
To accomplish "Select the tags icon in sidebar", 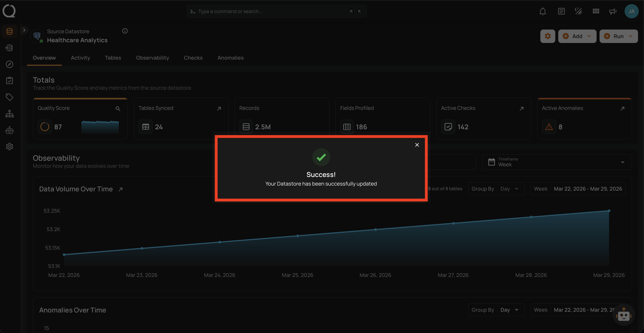I will tap(10, 97).
